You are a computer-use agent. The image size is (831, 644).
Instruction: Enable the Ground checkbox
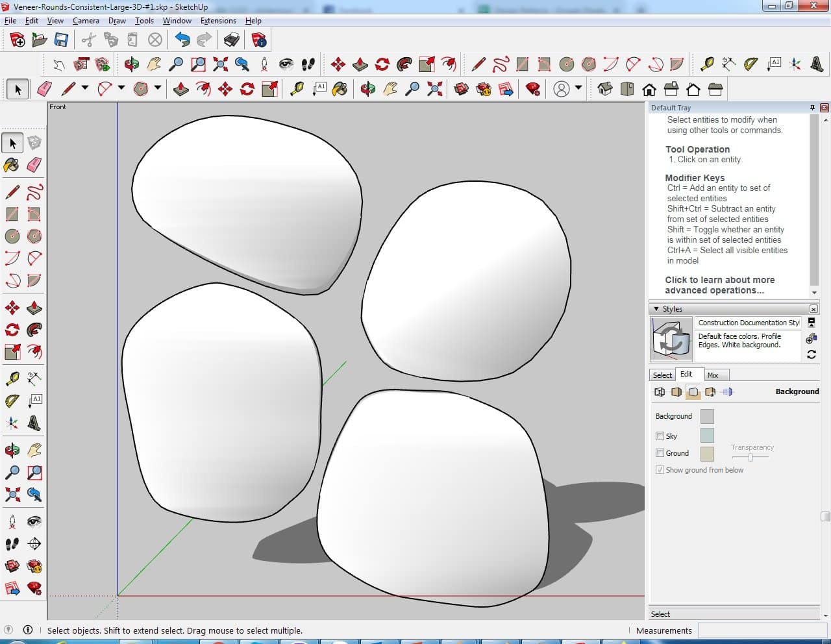pos(660,453)
